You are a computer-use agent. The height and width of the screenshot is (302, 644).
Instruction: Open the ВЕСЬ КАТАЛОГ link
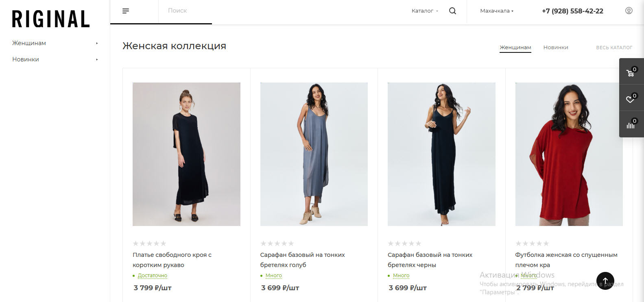(x=614, y=48)
